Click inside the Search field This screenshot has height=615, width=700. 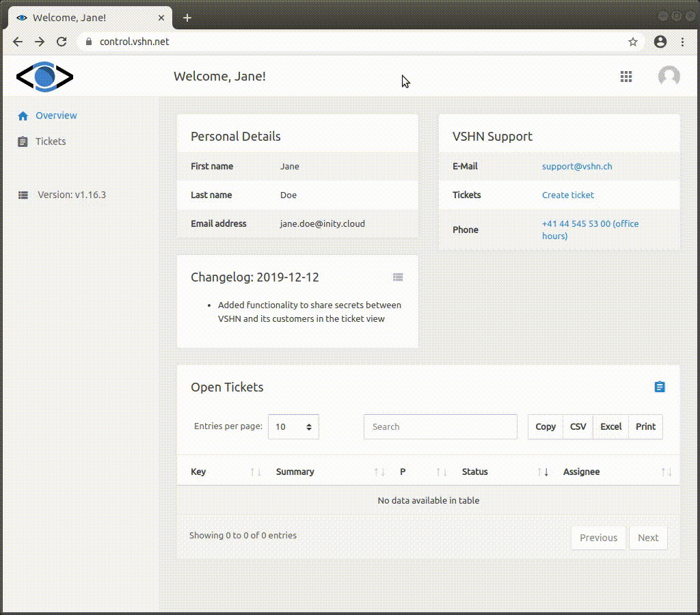pyautogui.click(x=440, y=426)
